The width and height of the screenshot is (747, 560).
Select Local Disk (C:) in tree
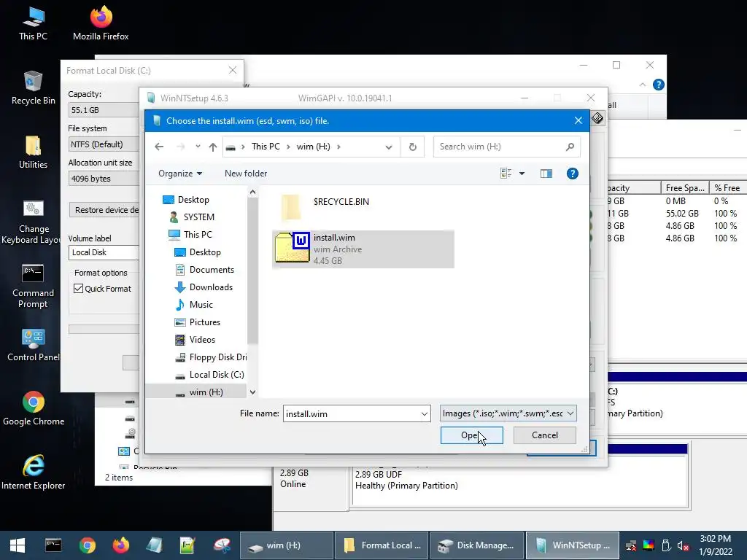[x=209, y=375]
